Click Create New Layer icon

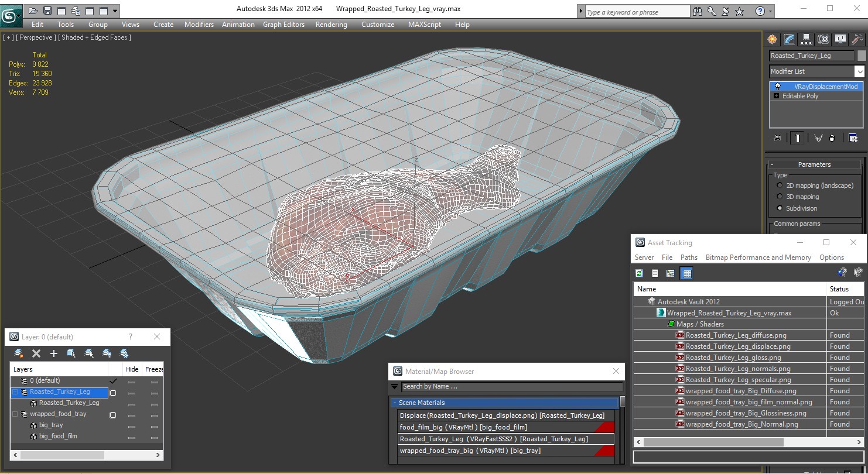point(19,353)
